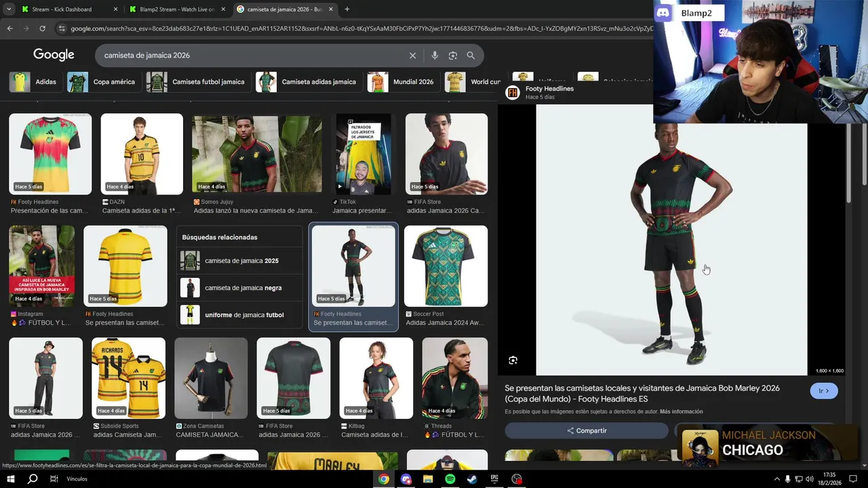
Task: Filter results by Adidas chip
Action: click(x=35, y=82)
